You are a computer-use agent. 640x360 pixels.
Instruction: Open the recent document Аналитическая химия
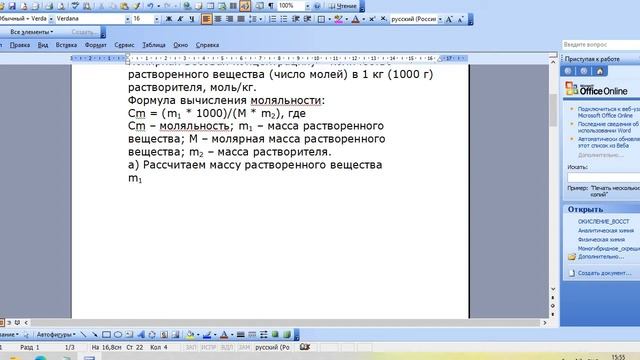[606, 231]
